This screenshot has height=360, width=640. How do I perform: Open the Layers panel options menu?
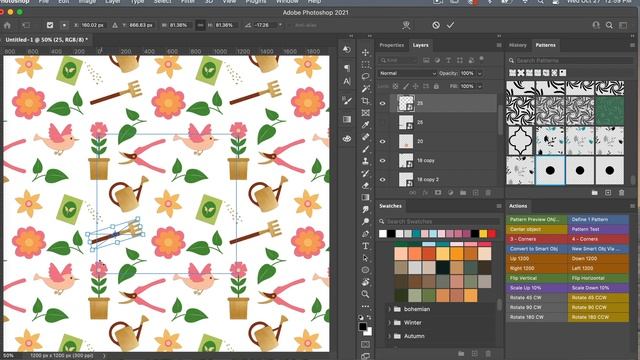click(499, 45)
